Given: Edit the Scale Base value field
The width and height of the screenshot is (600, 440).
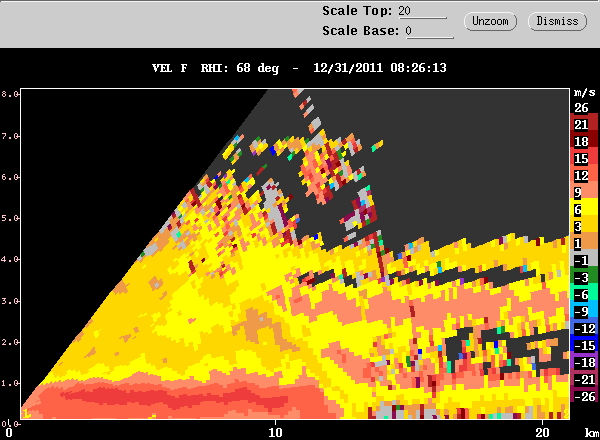Looking at the screenshot, I should coord(429,31).
